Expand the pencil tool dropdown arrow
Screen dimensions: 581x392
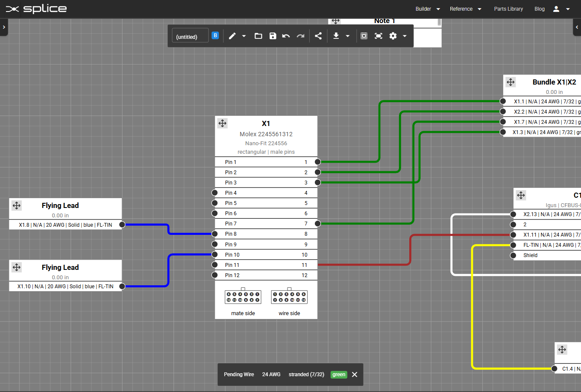244,36
